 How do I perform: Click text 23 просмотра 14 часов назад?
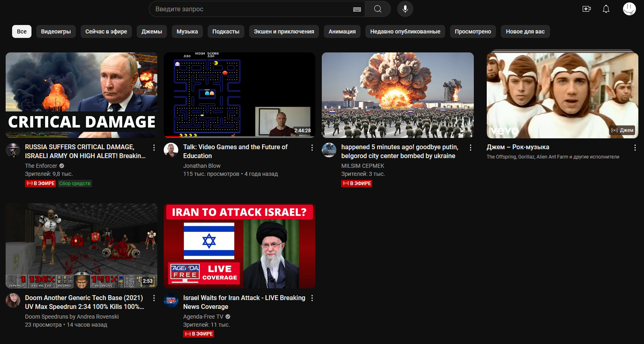pos(66,325)
